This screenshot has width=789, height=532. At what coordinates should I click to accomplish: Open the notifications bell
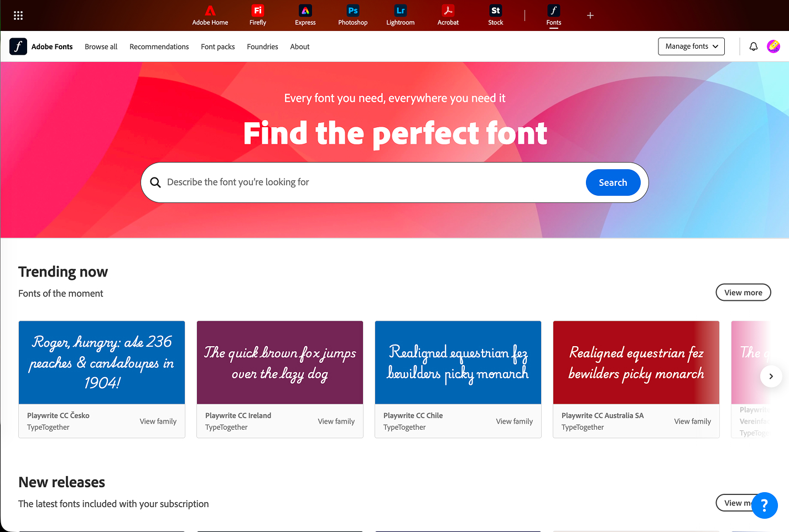(x=753, y=46)
